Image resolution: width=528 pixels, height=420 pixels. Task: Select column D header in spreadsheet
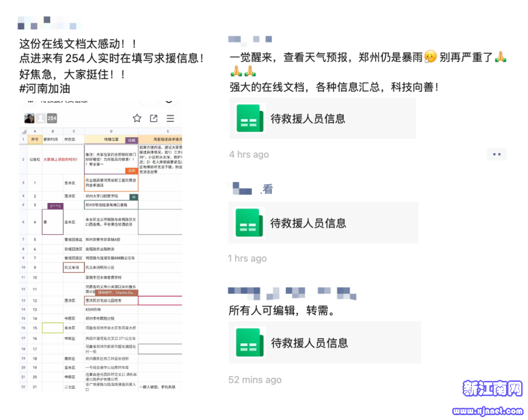(111, 131)
